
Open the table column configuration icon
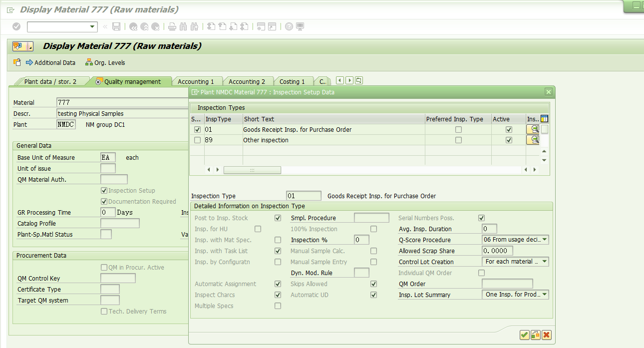point(544,118)
